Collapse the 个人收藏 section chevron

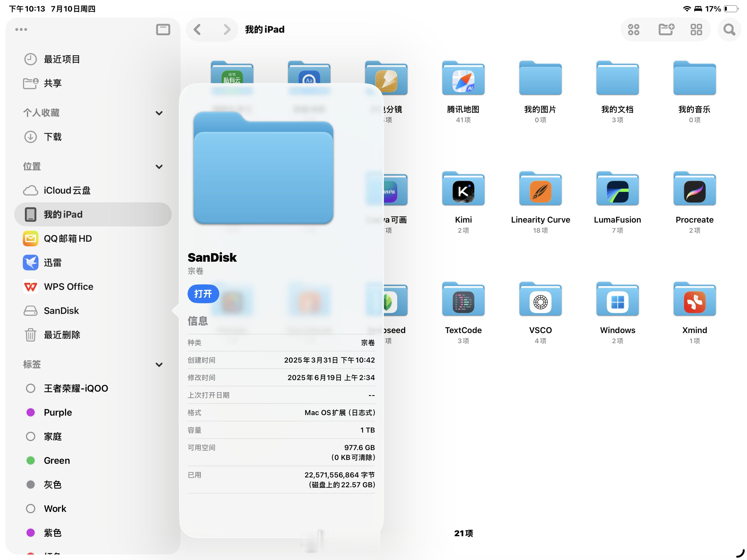(x=159, y=113)
